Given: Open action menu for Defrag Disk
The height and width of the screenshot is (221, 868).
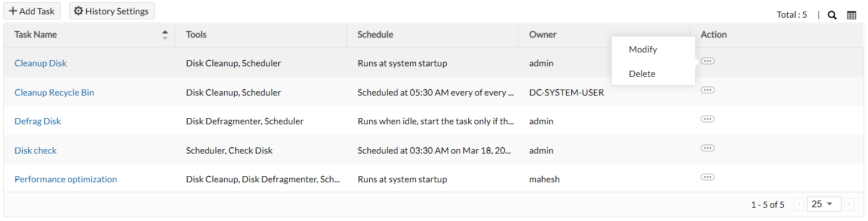Looking at the screenshot, I should [x=707, y=119].
